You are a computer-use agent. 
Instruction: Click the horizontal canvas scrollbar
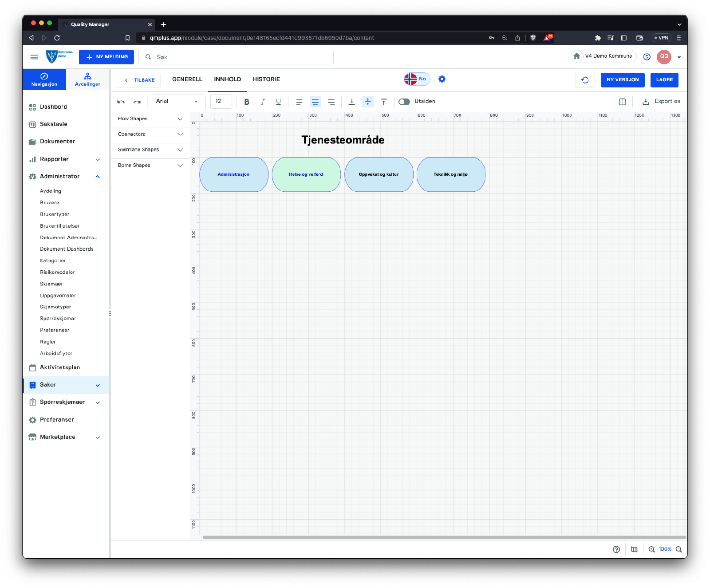click(444, 537)
